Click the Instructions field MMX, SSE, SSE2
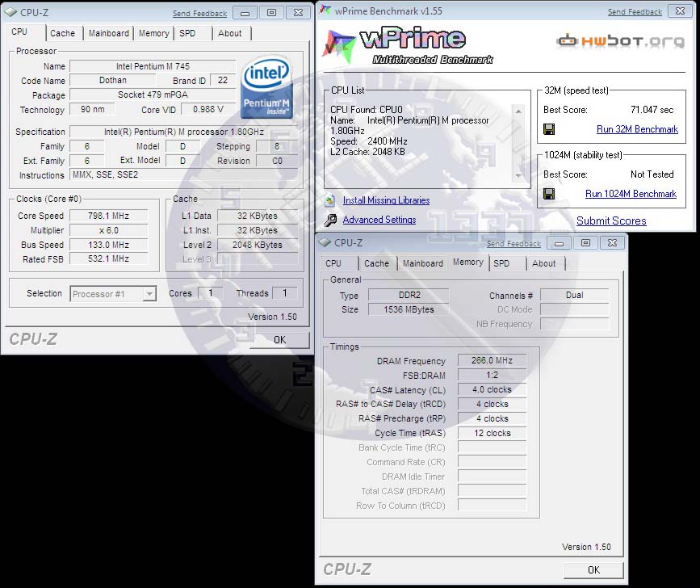Image resolution: width=700 pixels, height=588 pixels. pyautogui.click(x=184, y=175)
